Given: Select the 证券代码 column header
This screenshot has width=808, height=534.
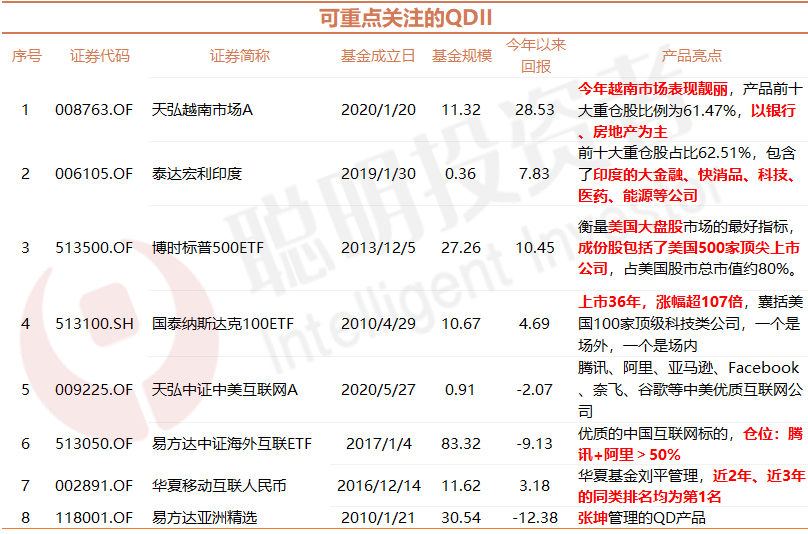Looking at the screenshot, I should [99, 56].
